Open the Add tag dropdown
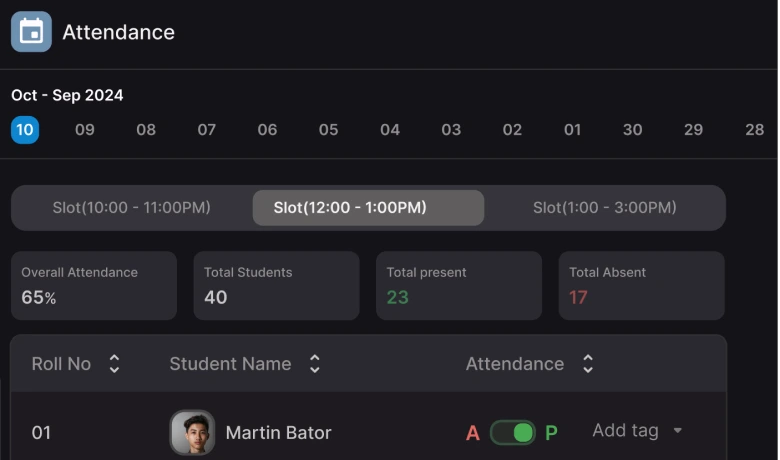Image resolution: width=780 pixels, height=460 pixels. (626, 431)
